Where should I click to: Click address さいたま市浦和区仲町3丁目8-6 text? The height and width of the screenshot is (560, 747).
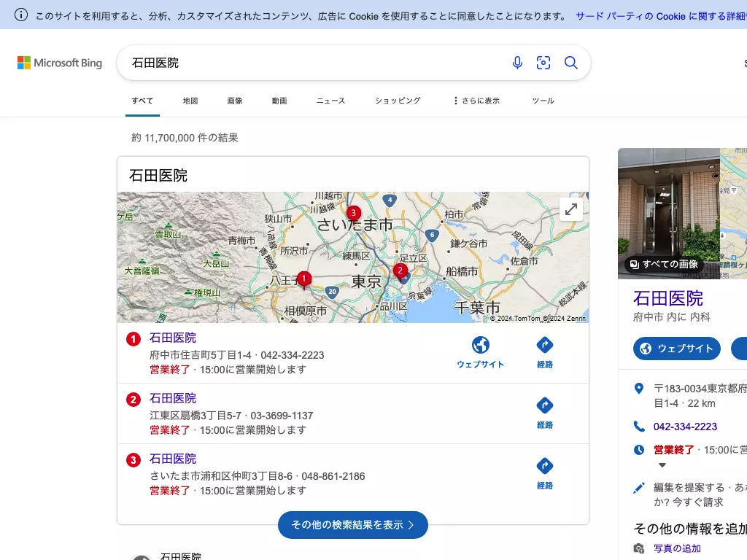coord(221,476)
